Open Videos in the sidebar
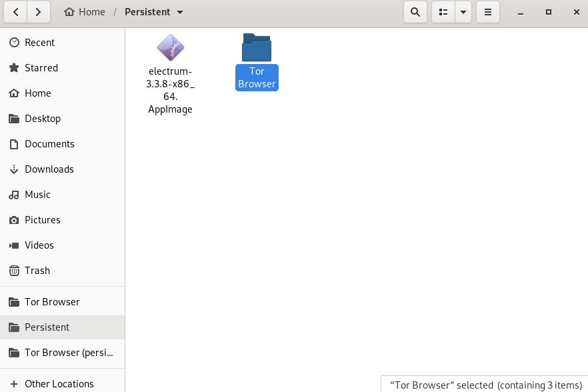Screen dimensions: 588x392 pyautogui.click(x=62, y=245)
